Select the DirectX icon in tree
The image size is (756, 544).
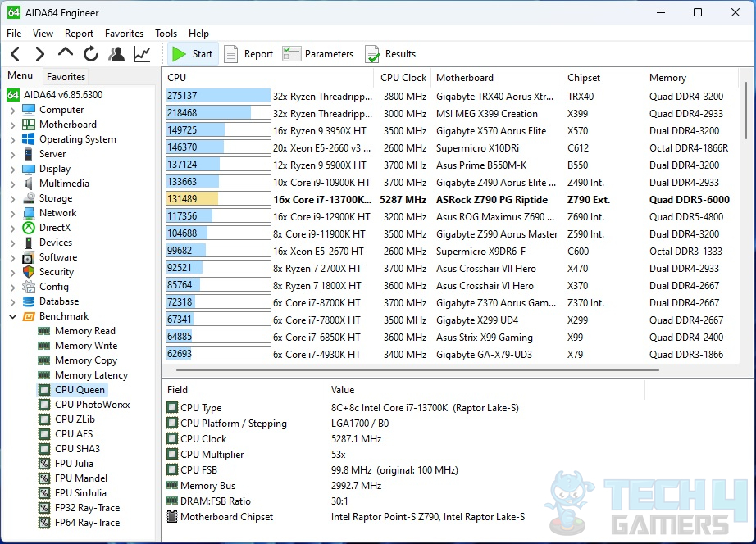tap(29, 228)
